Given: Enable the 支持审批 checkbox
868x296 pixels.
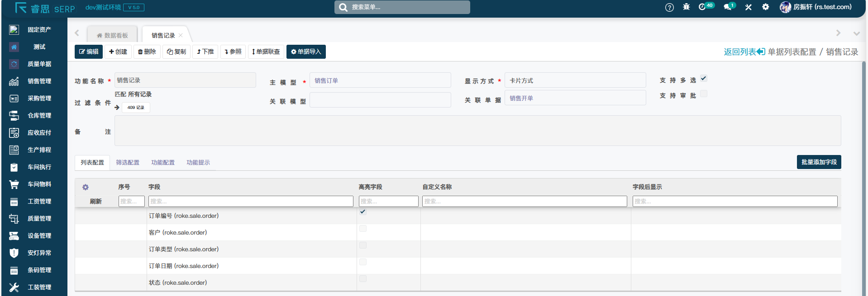Looking at the screenshot, I should (704, 94).
